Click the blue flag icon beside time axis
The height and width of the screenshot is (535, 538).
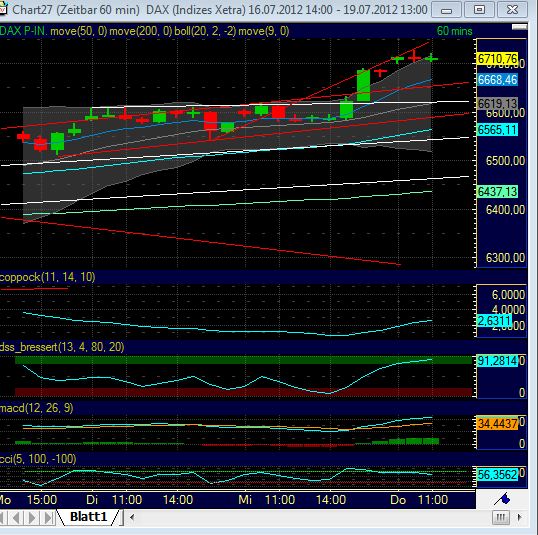click(x=502, y=499)
